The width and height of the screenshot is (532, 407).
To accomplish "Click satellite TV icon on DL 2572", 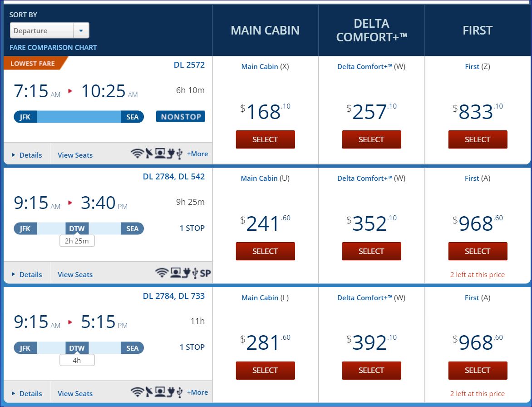I will point(148,154).
